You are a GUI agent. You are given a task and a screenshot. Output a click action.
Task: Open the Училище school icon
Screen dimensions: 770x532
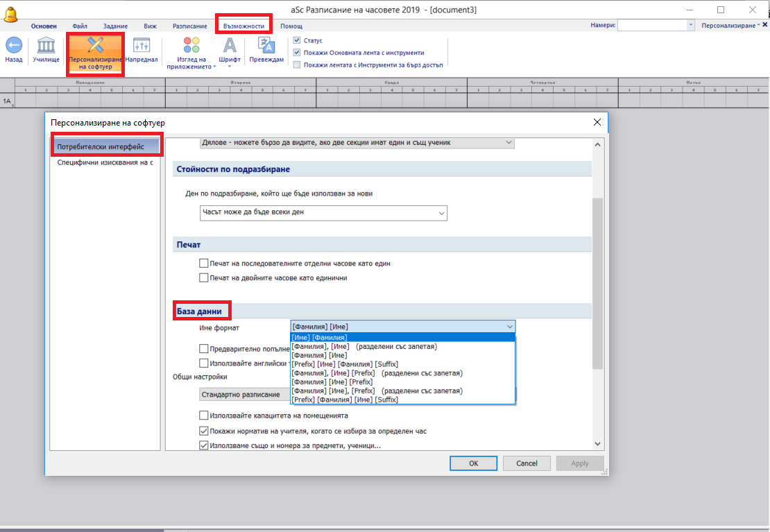click(46, 46)
